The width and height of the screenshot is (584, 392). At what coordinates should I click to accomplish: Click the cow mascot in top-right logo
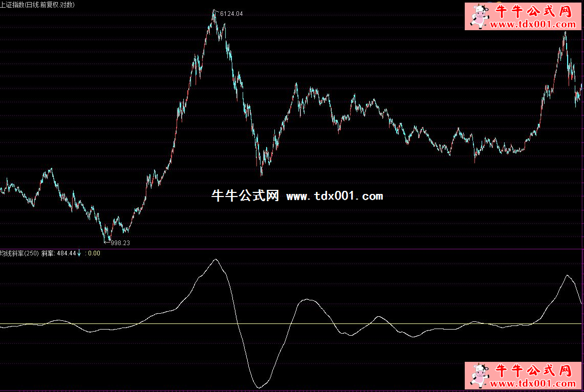[479, 16]
